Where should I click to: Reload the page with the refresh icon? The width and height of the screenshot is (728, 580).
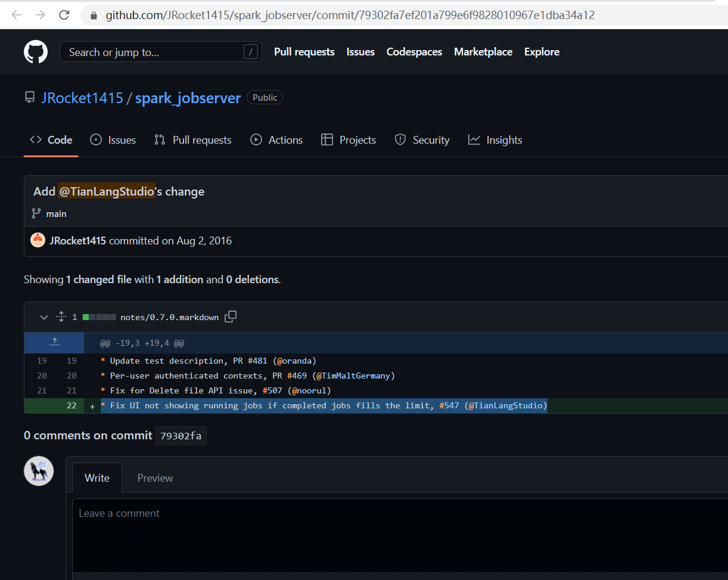click(64, 15)
